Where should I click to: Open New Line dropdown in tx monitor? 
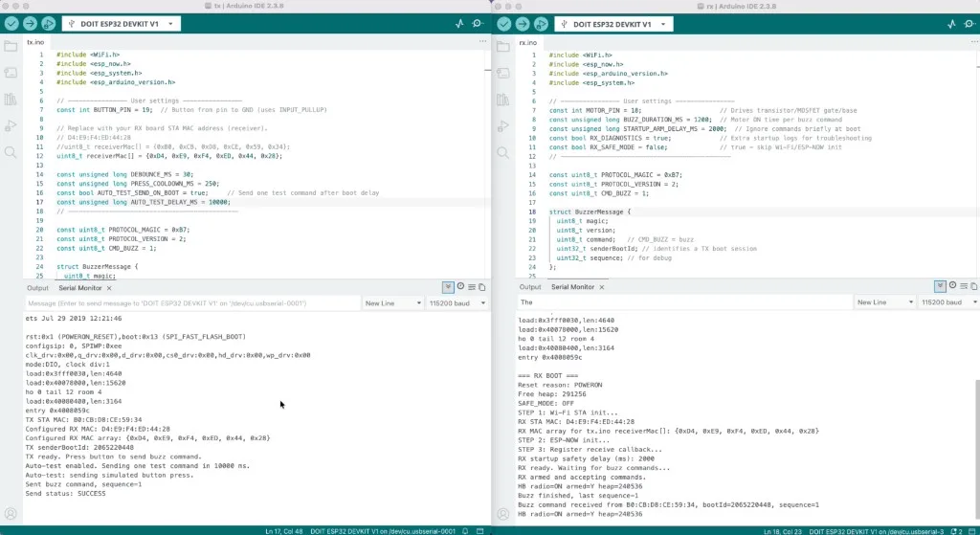click(x=393, y=303)
